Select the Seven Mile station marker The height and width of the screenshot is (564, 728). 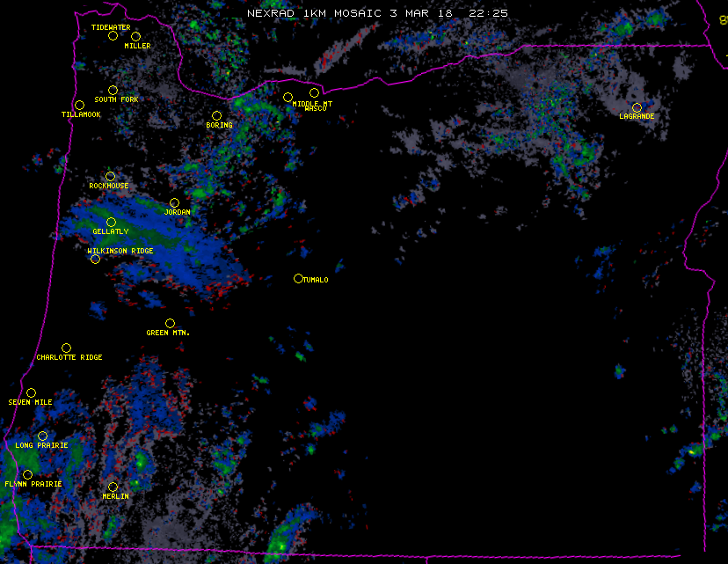(x=31, y=392)
